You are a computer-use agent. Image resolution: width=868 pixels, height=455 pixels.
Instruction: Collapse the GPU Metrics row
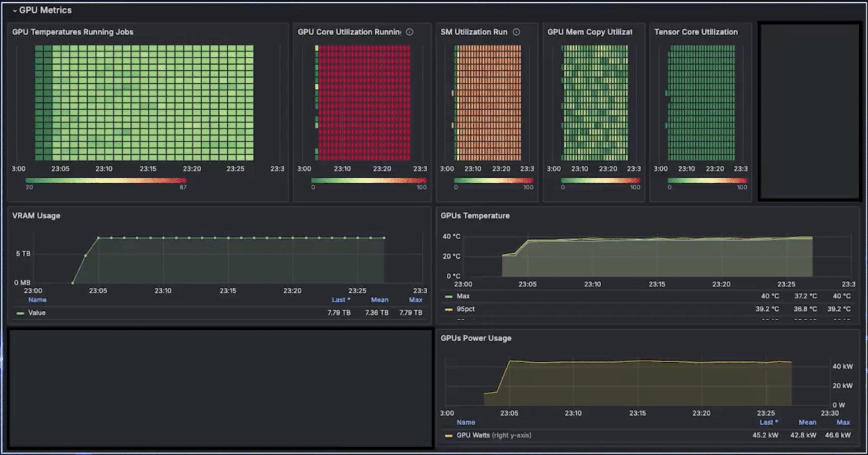click(15, 10)
